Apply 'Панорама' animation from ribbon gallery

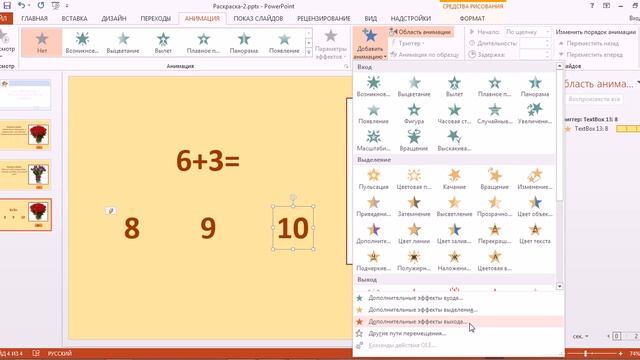pyautogui.click(x=244, y=42)
